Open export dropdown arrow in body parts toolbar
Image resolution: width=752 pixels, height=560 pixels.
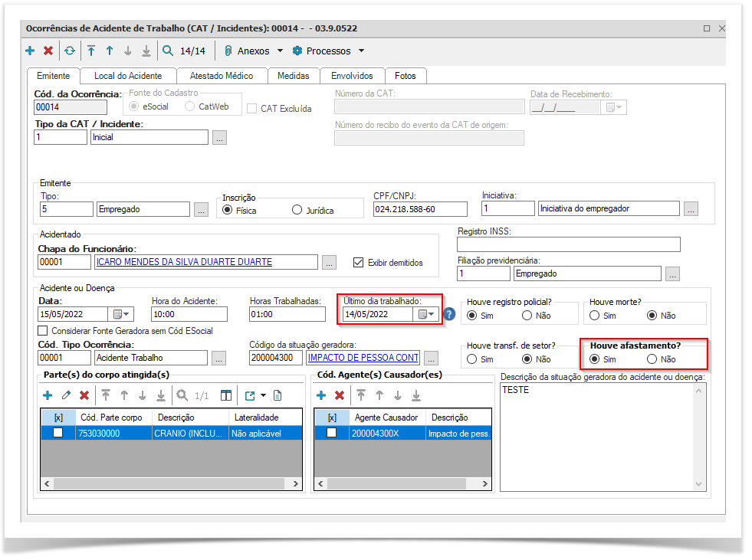coord(263,395)
